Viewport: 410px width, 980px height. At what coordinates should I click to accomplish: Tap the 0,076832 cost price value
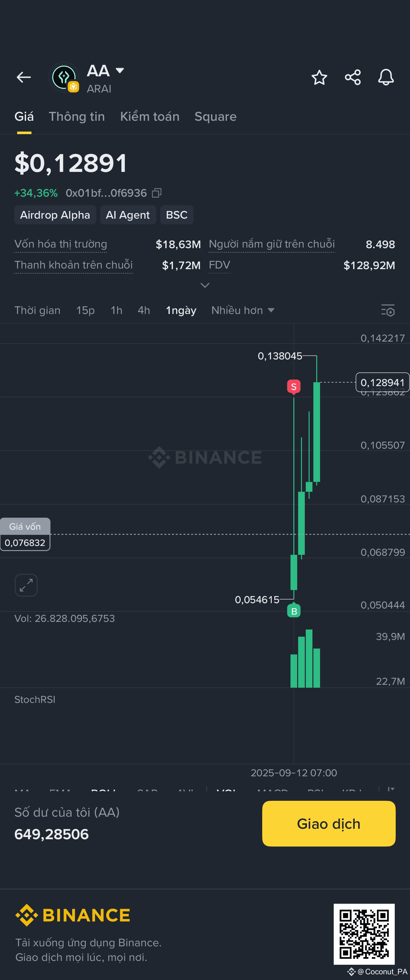(x=25, y=543)
